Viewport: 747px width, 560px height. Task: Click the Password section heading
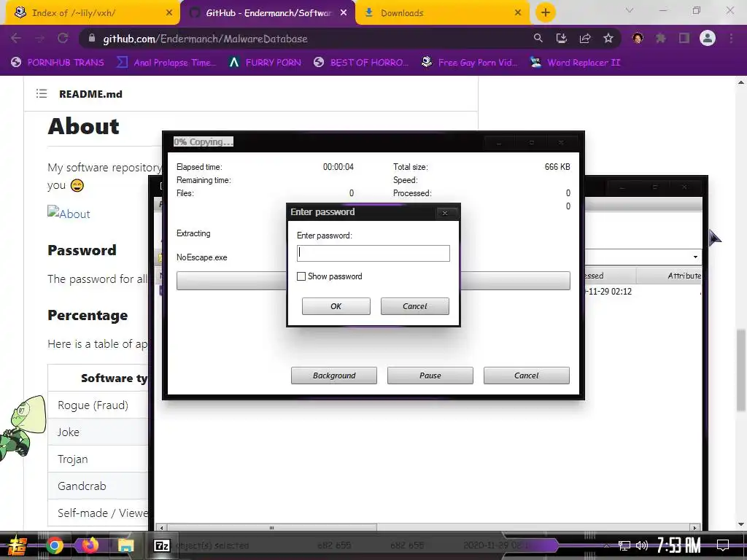coord(82,250)
